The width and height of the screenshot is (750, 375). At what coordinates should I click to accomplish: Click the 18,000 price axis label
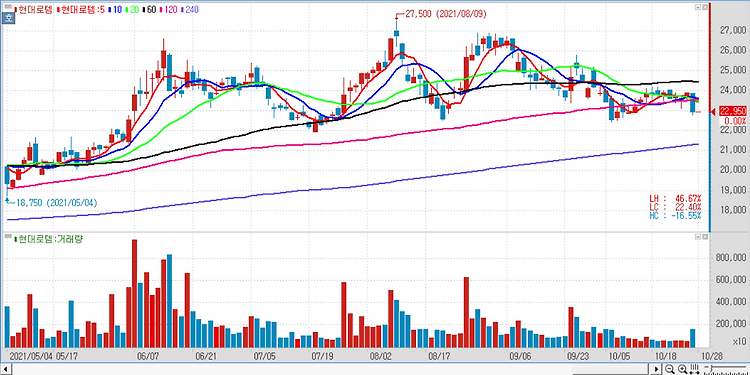(733, 210)
